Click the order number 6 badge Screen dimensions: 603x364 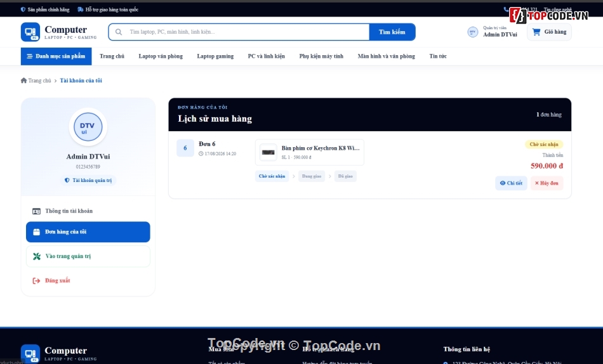pos(185,148)
